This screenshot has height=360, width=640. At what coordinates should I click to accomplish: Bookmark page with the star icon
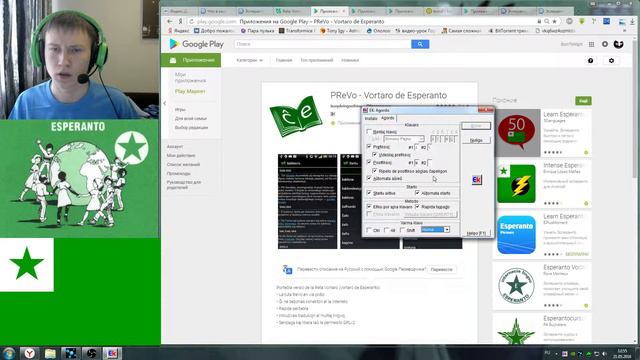554,21
